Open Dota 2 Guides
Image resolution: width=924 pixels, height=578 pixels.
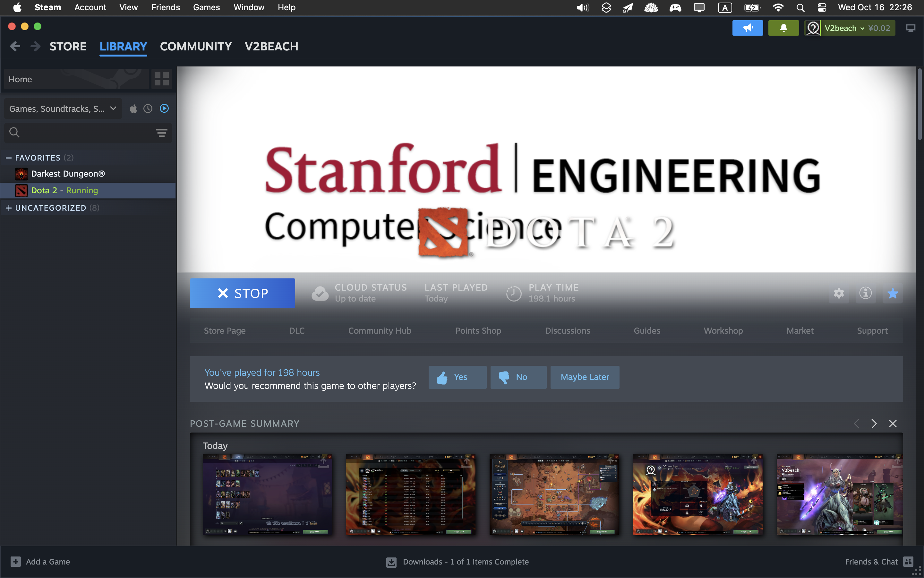pyautogui.click(x=647, y=331)
